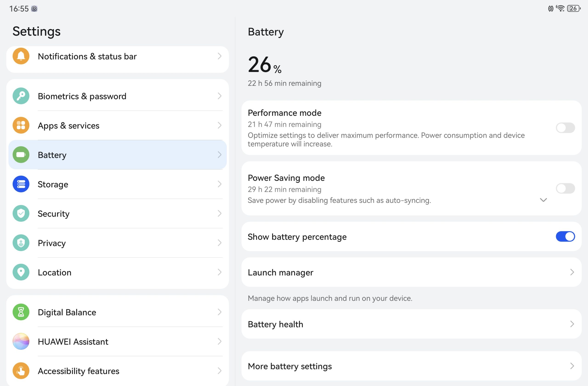Disable Show battery percentage switch

565,237
